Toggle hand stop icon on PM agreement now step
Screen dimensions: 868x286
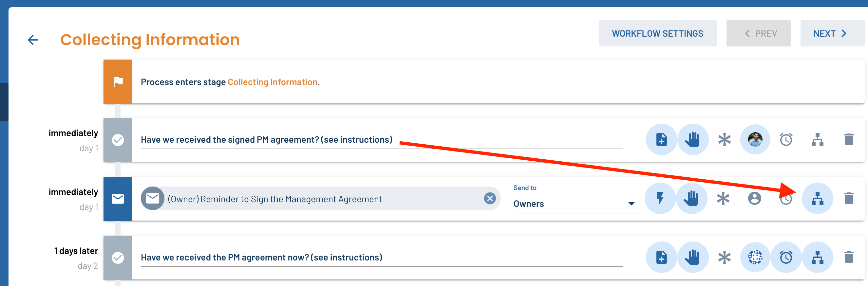tap(693, 257)
